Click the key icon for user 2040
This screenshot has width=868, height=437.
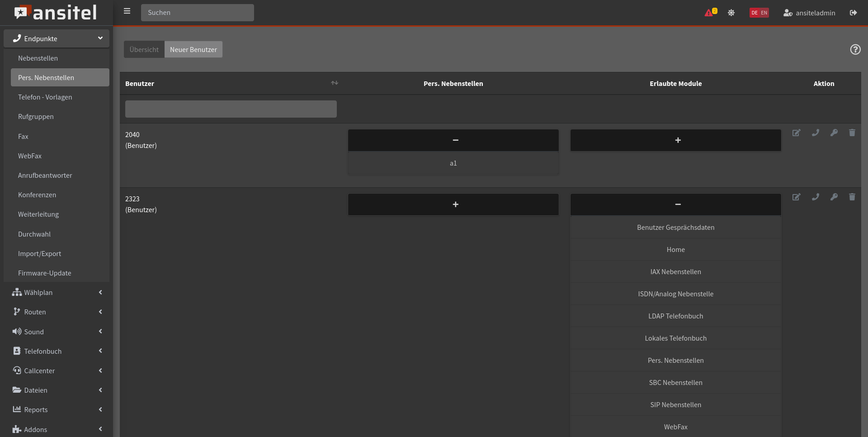click(834, 133)
